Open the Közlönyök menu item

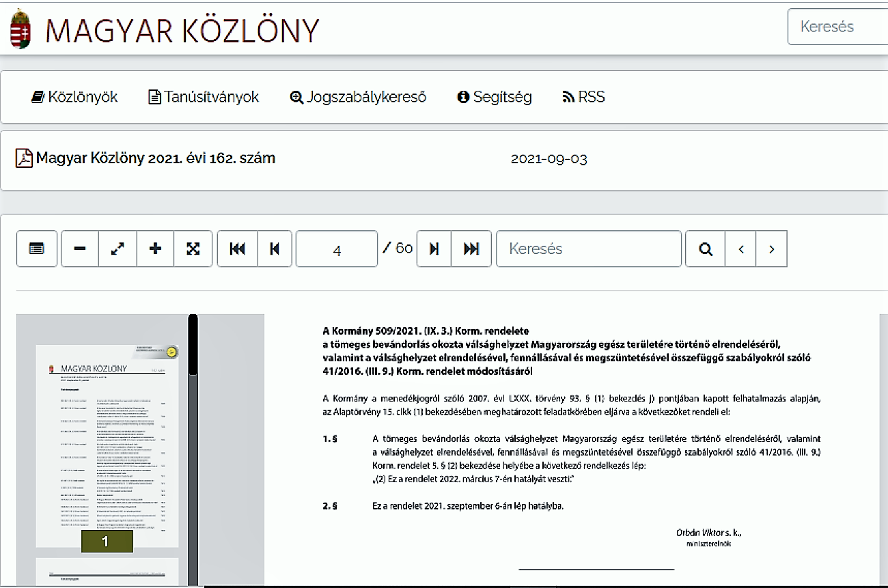point(74,97)
